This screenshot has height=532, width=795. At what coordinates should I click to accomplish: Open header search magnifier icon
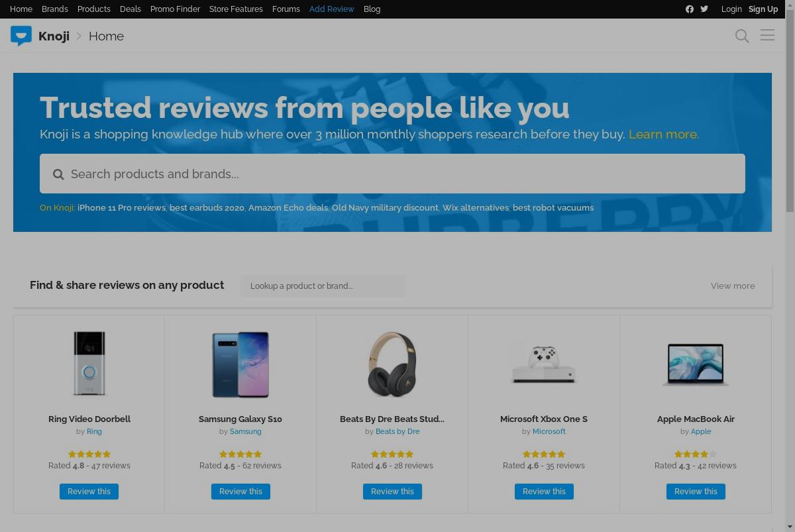[742, 36]
